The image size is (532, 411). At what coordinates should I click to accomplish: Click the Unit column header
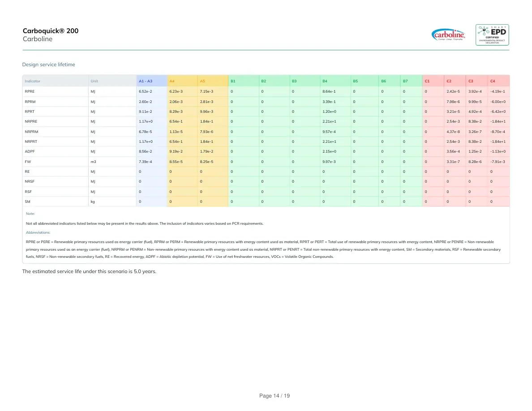[x=94, y=81]
